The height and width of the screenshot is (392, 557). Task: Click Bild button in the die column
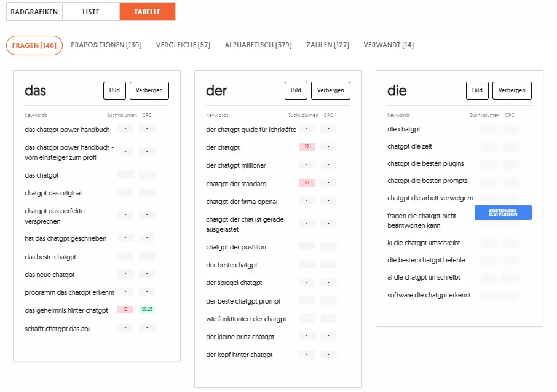477,90
